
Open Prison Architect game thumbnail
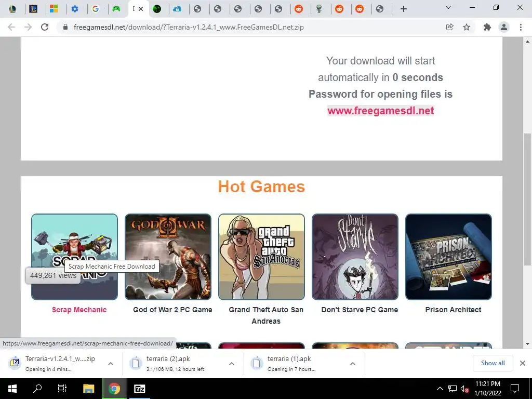(x=448, y=257)
